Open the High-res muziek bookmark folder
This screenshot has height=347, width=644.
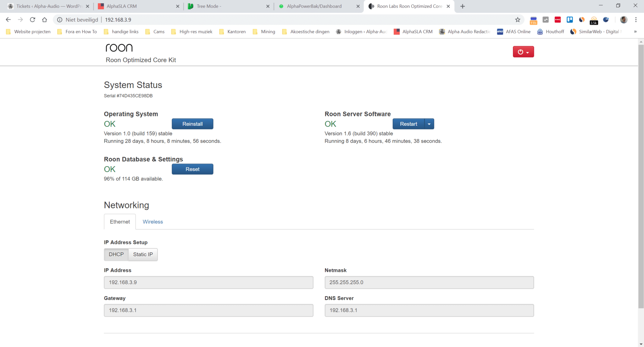(192, 31)
